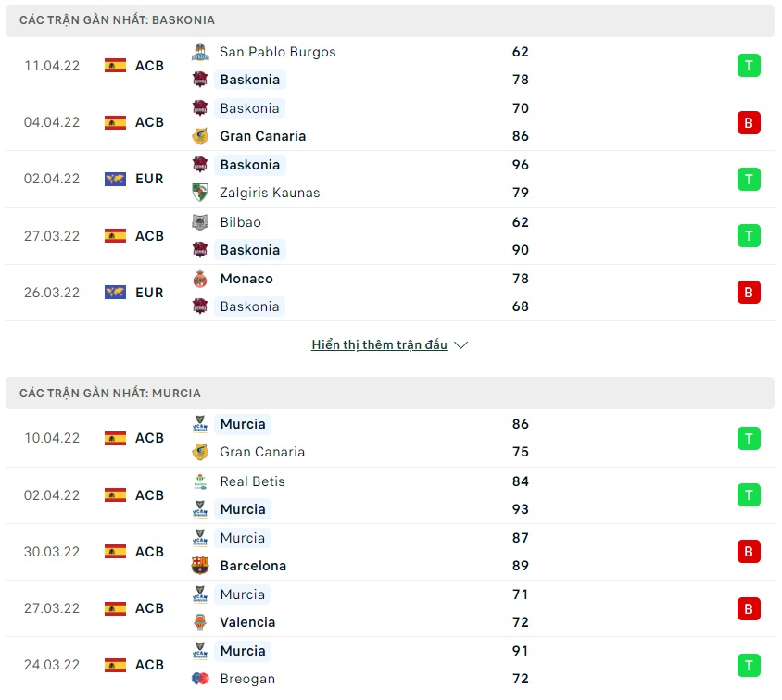
Task: Click the 24.03.22 match date
Action: 52,665
